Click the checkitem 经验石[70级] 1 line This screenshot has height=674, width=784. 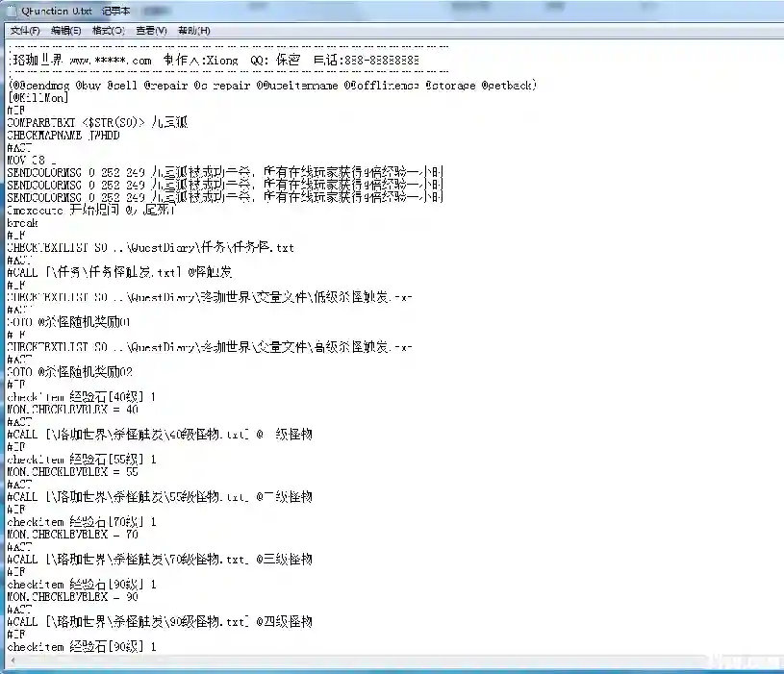82,522
